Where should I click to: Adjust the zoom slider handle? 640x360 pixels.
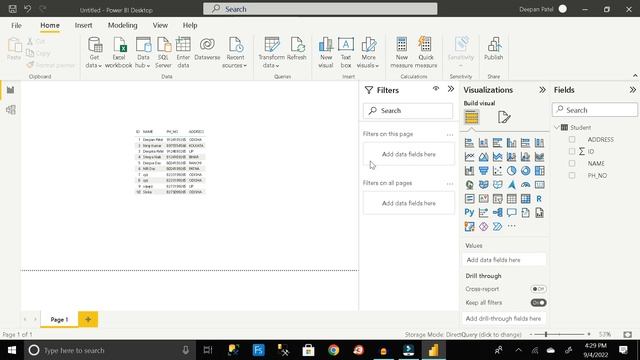tap(546, 335)
